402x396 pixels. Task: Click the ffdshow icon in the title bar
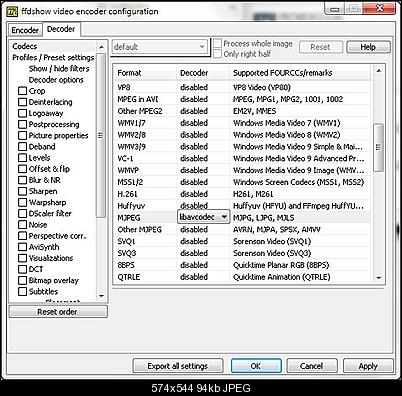tap(13, 12)
